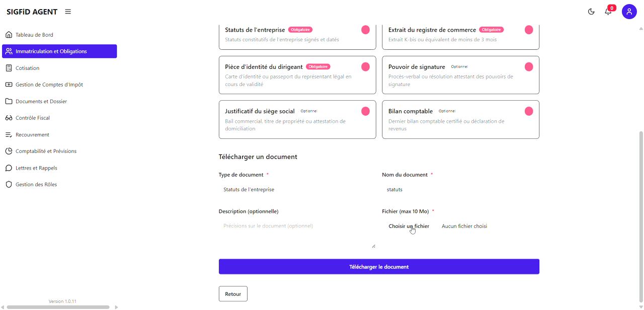
Task: Select the Gestion des Rôles shield icon
Action: click(8, 184)
